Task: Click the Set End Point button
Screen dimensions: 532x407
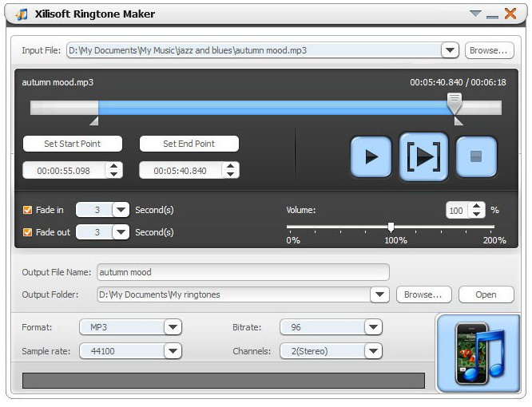Action: pyautogui.click(x=189, y=144)
